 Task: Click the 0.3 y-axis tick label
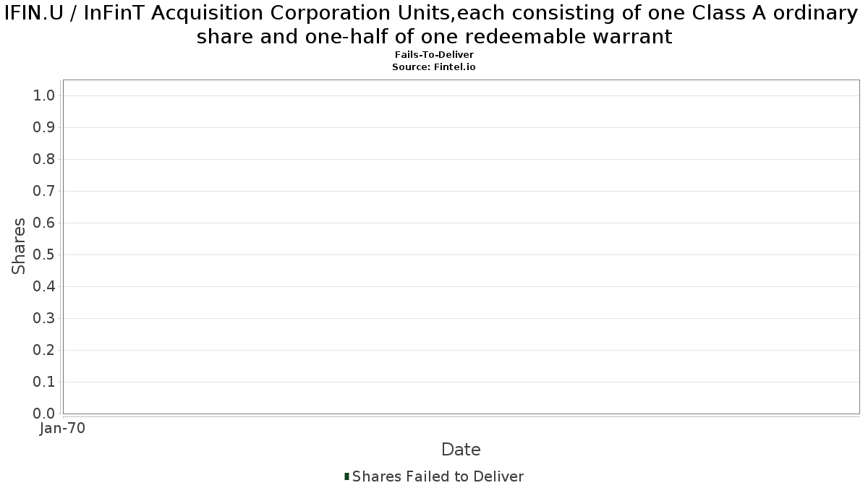coord(44,318)
